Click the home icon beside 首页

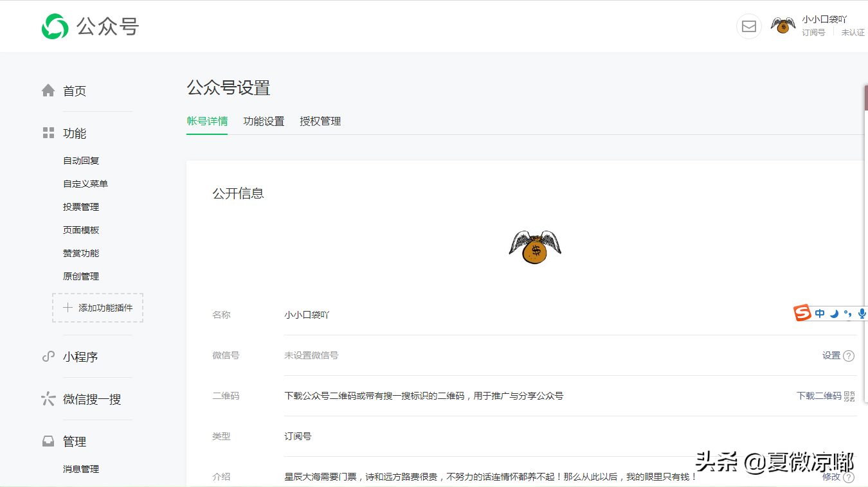click(x=48, y=91)
